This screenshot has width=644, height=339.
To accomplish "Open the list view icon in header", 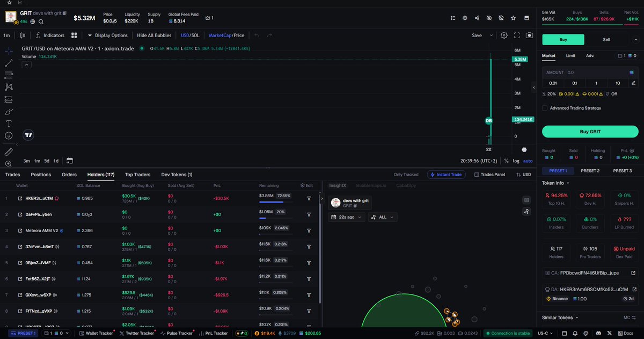I will (453, 18).
